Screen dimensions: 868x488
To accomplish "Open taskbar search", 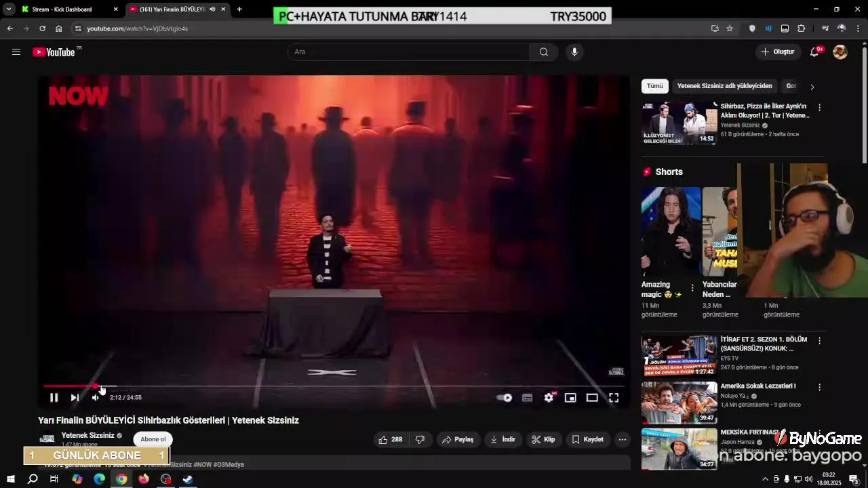I will [33, 479].
